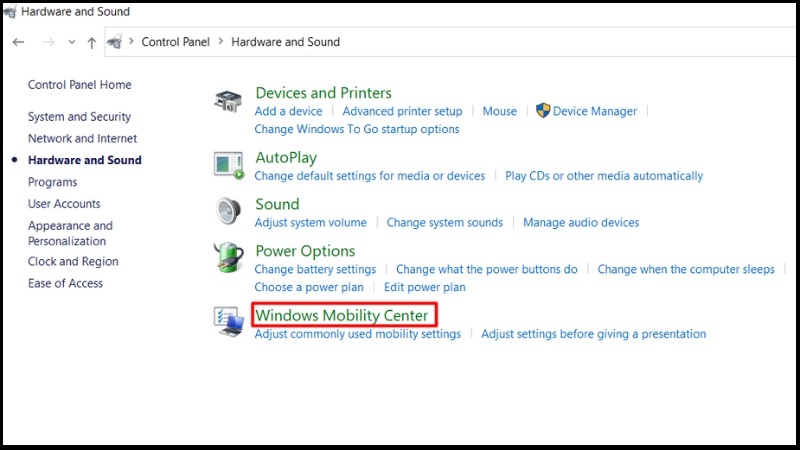This screenshot has width=800, height=450.
Task: Go up one level with up arrow
Action: (91, 43)
